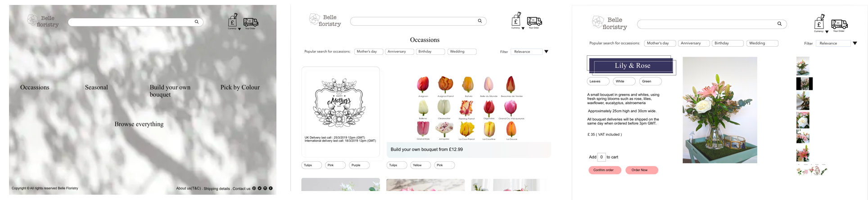Open the Seasonal menu item

coord(96,87)
